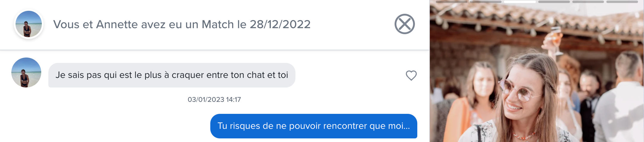Click the 03/01/2023 14:17 timestamp

click(214, 99)
